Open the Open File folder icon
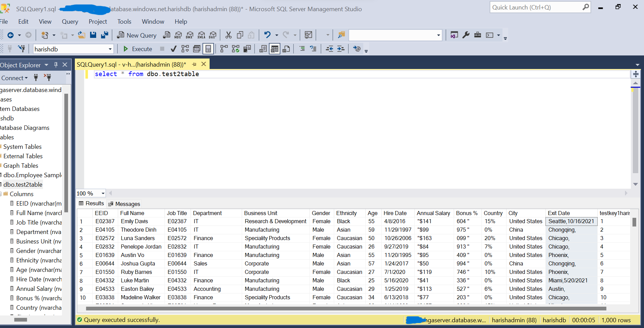Viewport: 644px width, 328px height. click(x=82, y=35)
